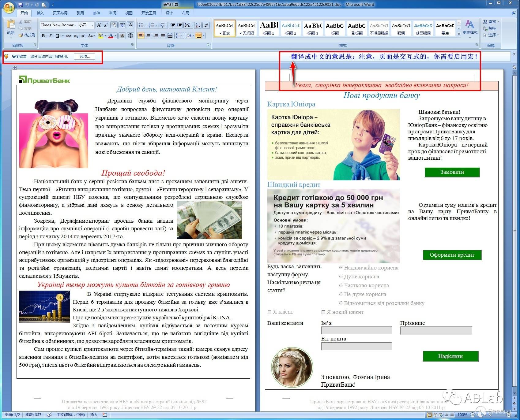Open the 更改样式 change styles dropdown
This screenshot has height=420, width=520.
coord(470,29)
